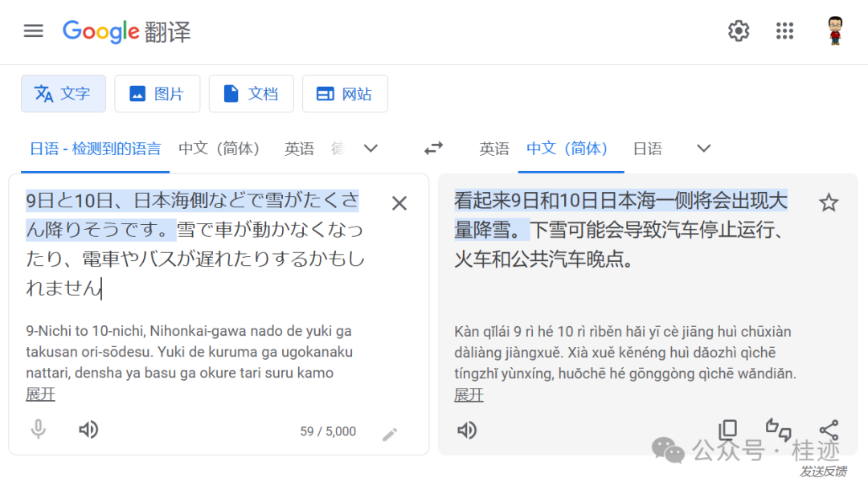
Task: Choose 中文（简体）as source language
Action: click(x=219, y=149)
